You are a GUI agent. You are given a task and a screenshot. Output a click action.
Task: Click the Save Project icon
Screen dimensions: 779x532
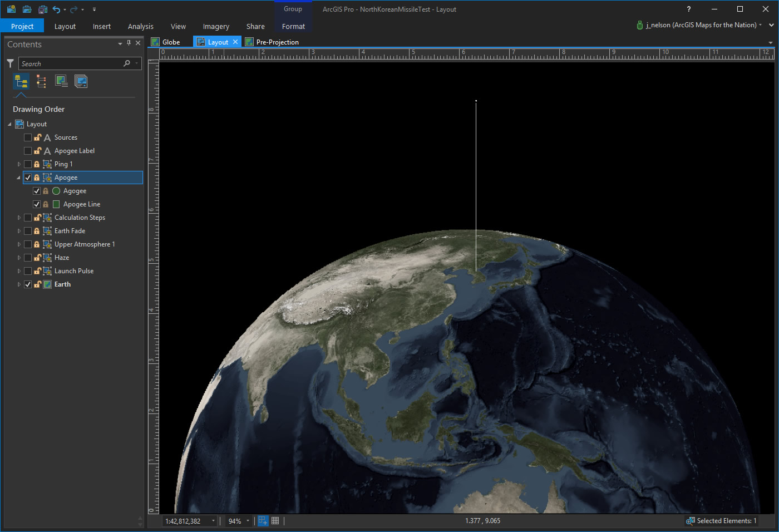43,9
